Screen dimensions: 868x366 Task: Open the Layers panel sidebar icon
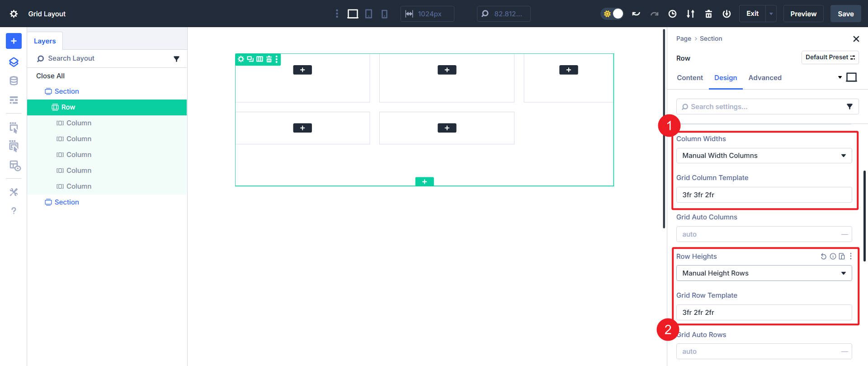pos(14,62)
